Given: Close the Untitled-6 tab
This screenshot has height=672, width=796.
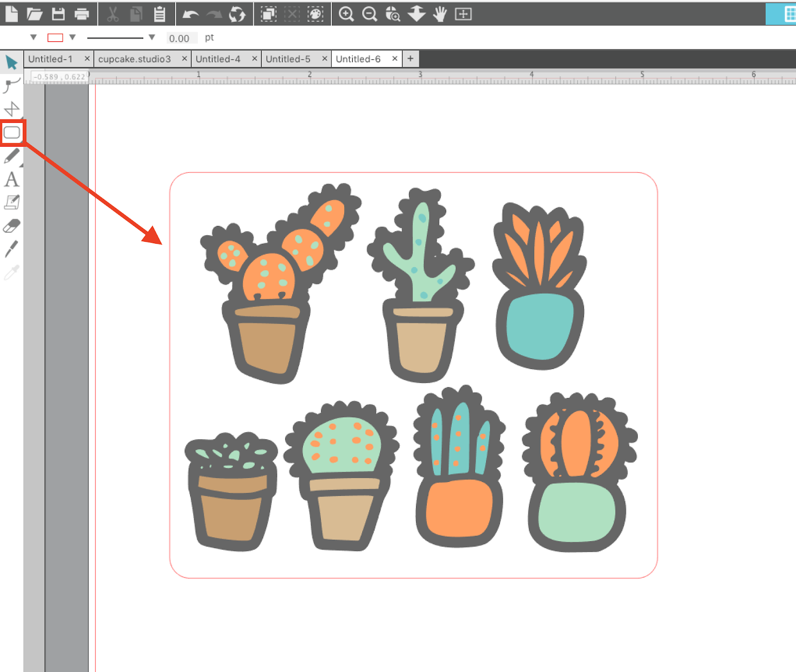Looking at the screenshot, I should point(395,59).
